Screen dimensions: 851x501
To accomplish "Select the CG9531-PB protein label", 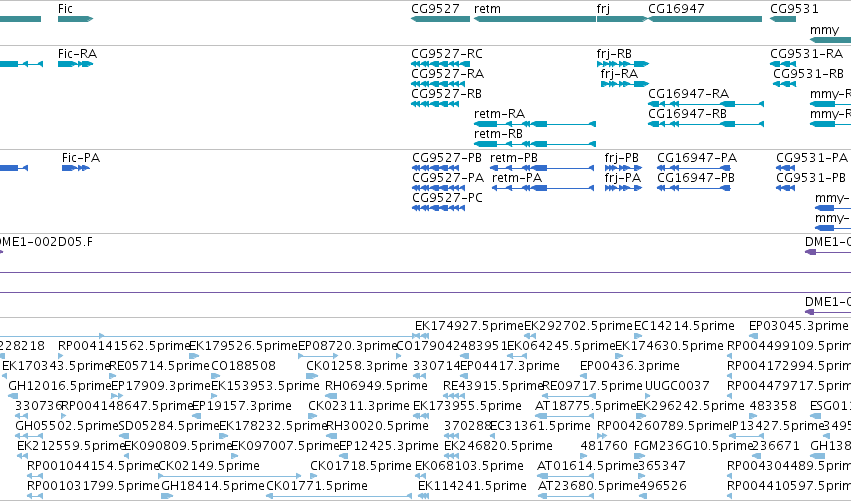I will coord(811,178).
